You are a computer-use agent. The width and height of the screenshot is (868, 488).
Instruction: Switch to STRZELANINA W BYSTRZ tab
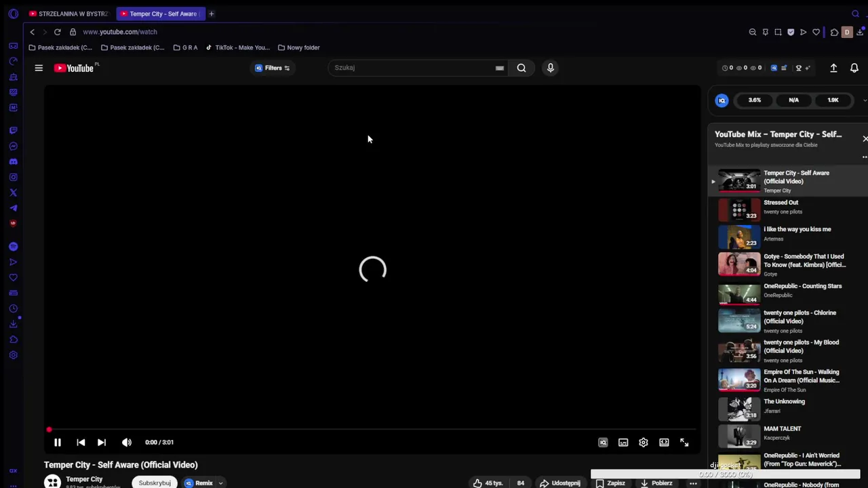[x=68, y=14]
